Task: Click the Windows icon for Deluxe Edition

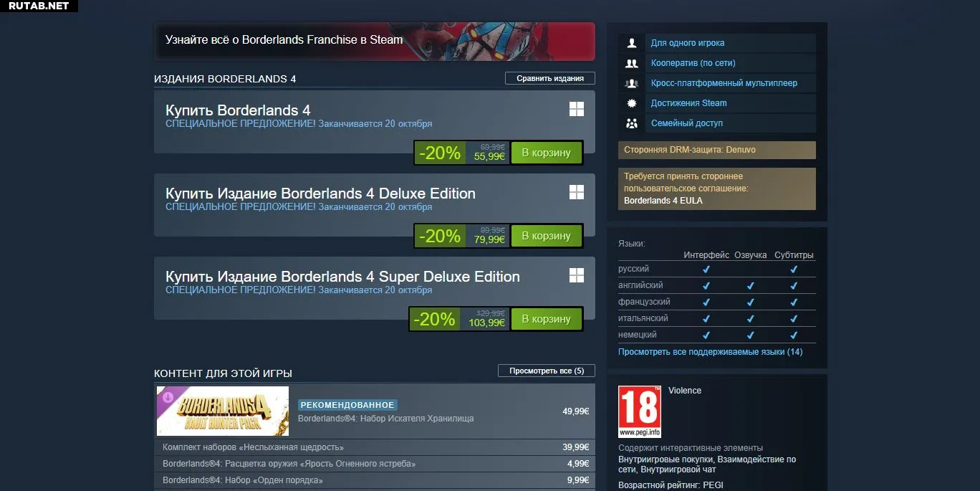Action: click(577, 192)
